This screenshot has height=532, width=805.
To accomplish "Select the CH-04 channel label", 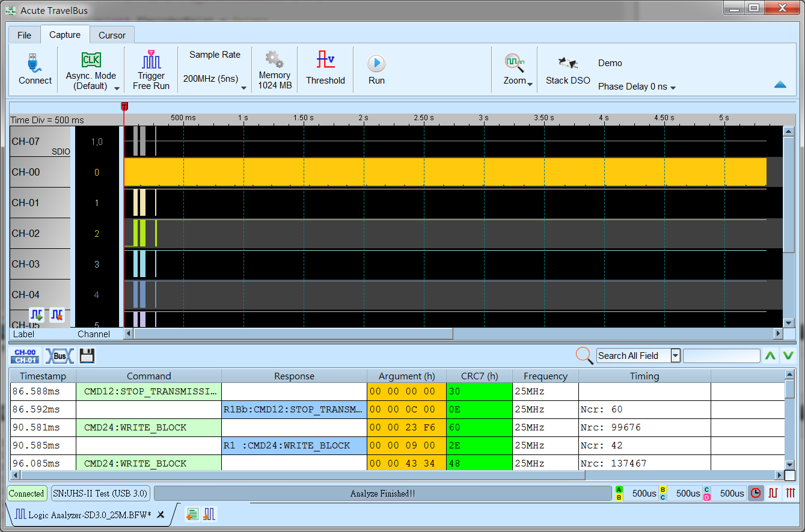I will pos(40,295).
